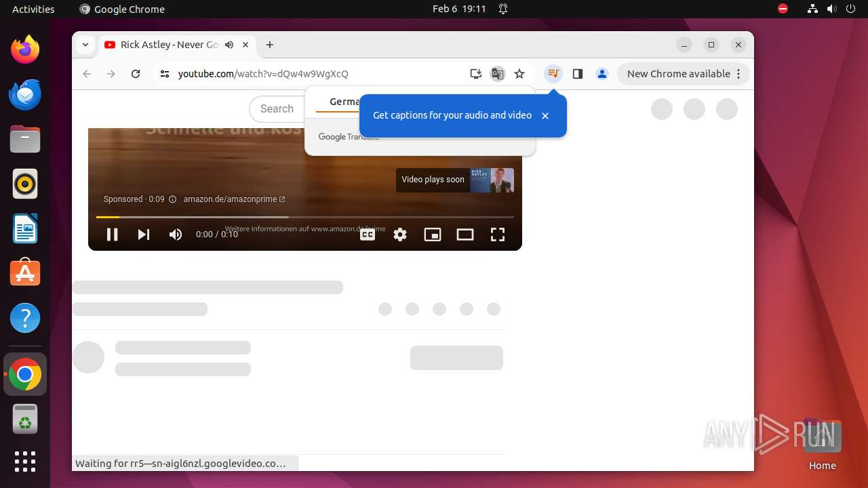Open Trash from the dock
This screenshot has width=868, height=488.
[25, 420]
